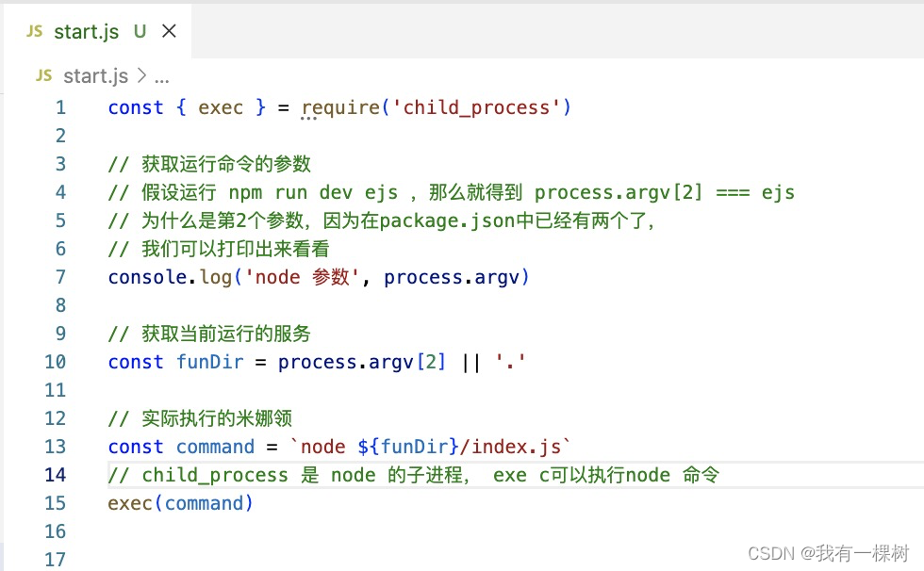Close the start.js tab
This screenshot has width=924, height=571.
[x=169, y=31]
